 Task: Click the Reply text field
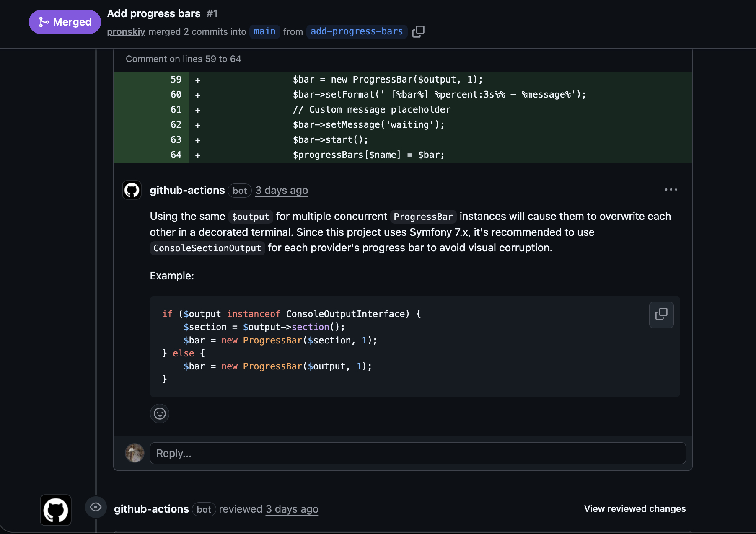[417, 453]
